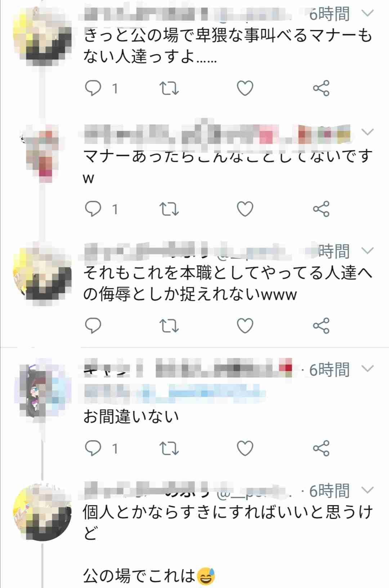Share the お間違いない tweet
This screenshot has width=389, height=588.
click(x=321, y=448)
